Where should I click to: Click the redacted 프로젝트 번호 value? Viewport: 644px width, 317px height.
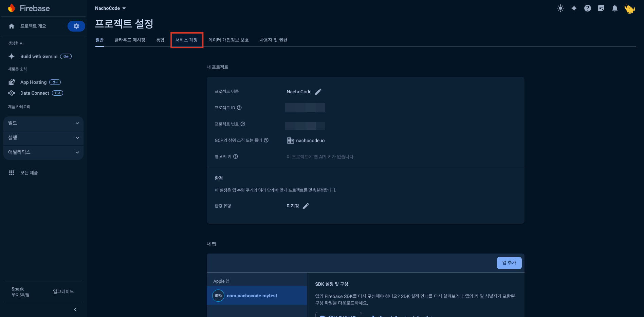(x=305, y=126)
